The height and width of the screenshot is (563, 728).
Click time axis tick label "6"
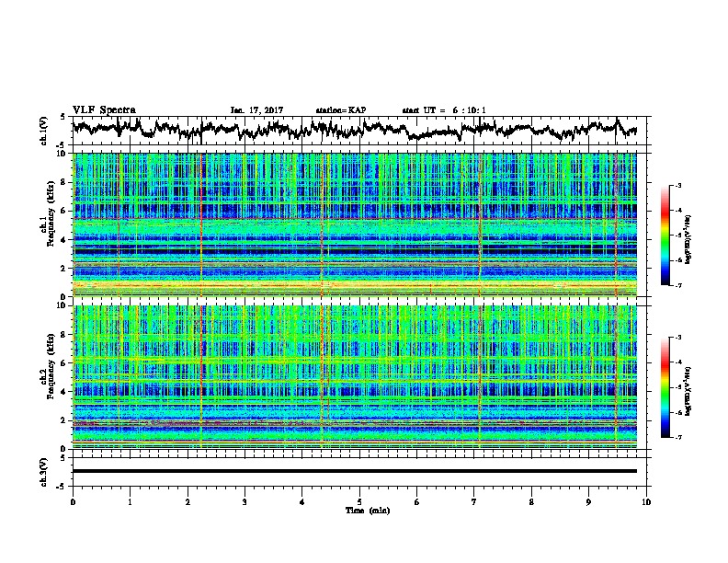tap(417, 501)
